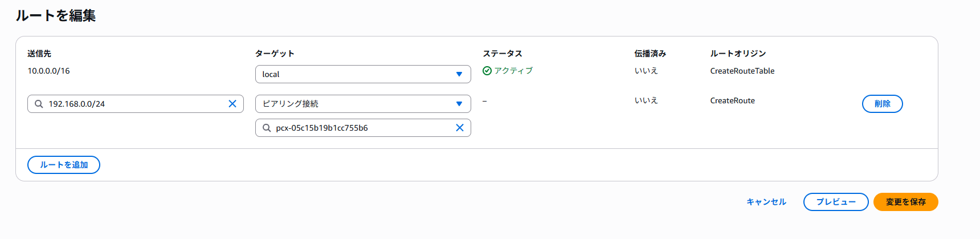Cancel editing via キャンセル link
This screenshot has width=980, height=239.
click(x=766, y=202)
